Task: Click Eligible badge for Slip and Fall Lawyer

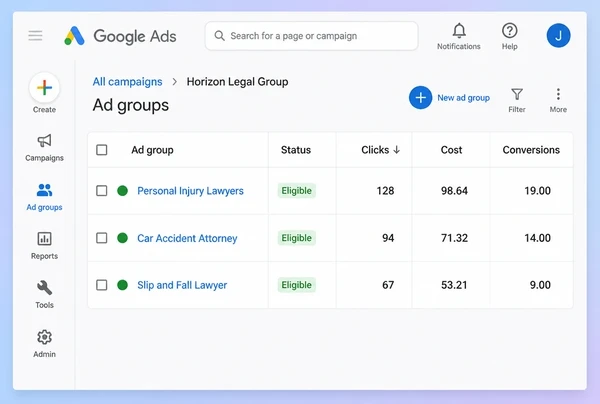Action: tap(297, 285)
